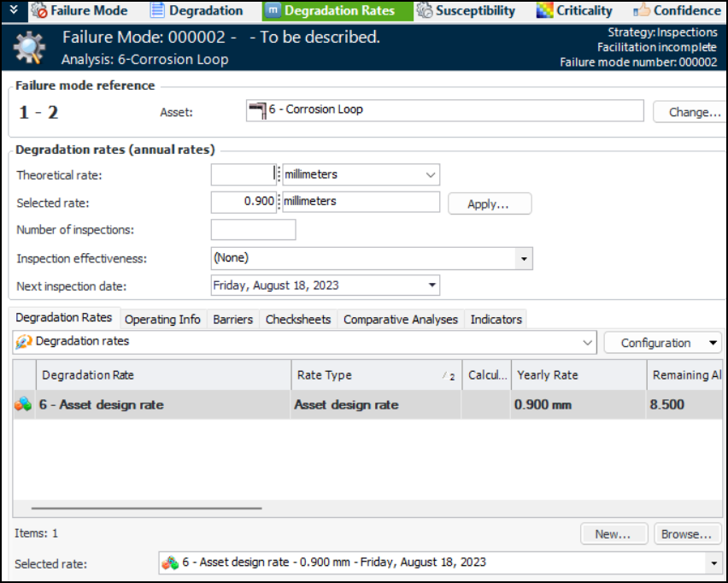Click the New... button

click(x=614, y=533)
